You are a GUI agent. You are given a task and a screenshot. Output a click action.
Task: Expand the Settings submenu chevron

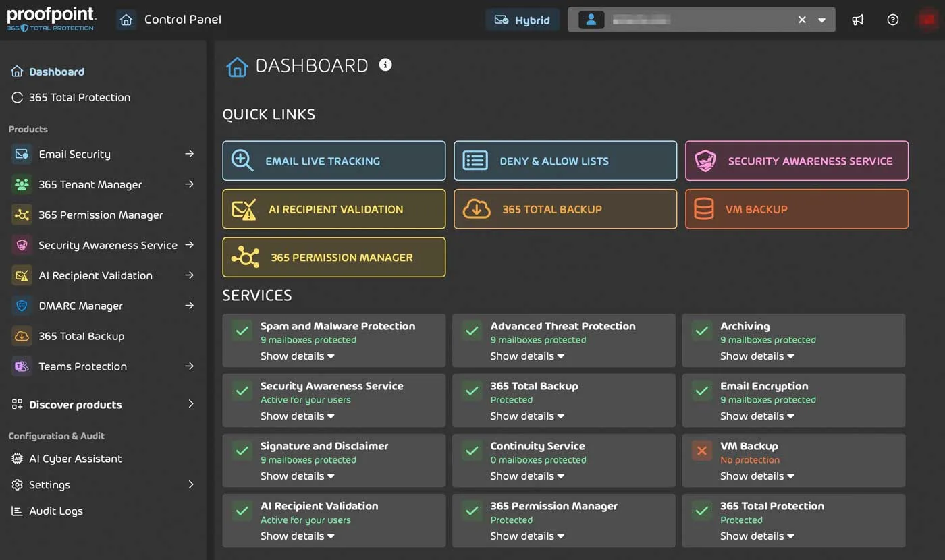190,484
